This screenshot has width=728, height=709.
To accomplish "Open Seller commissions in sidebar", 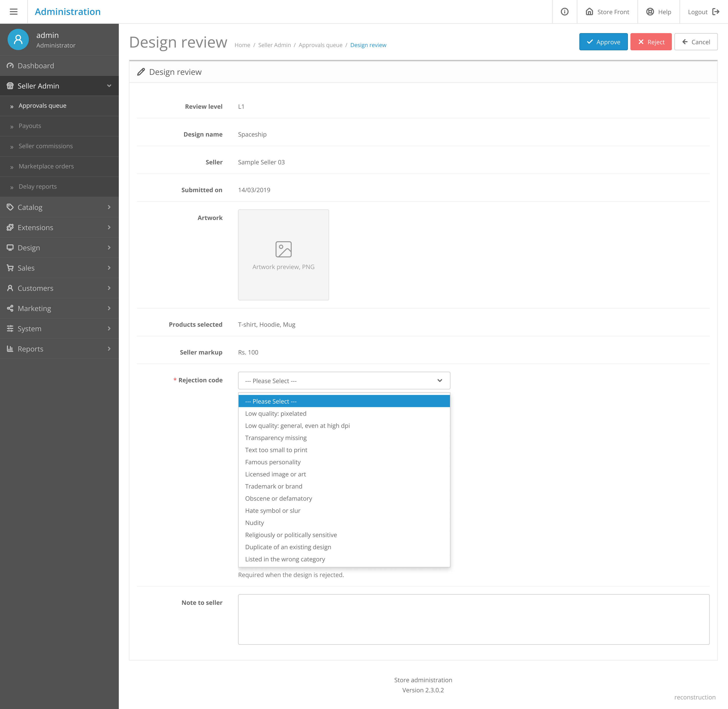I will pyautogui.click(x=60, y=146).
